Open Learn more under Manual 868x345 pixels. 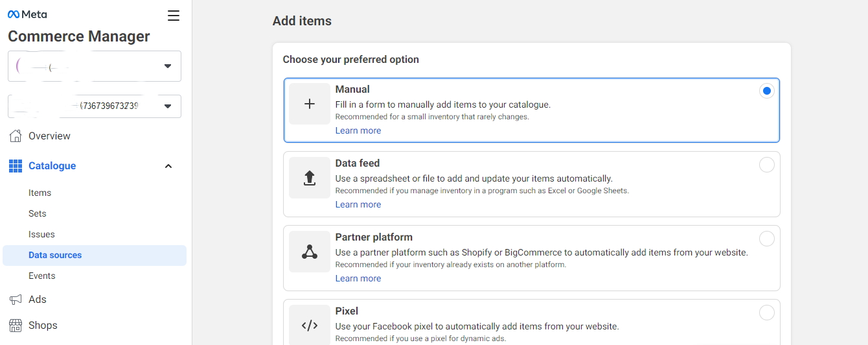(x=358, y=130)
